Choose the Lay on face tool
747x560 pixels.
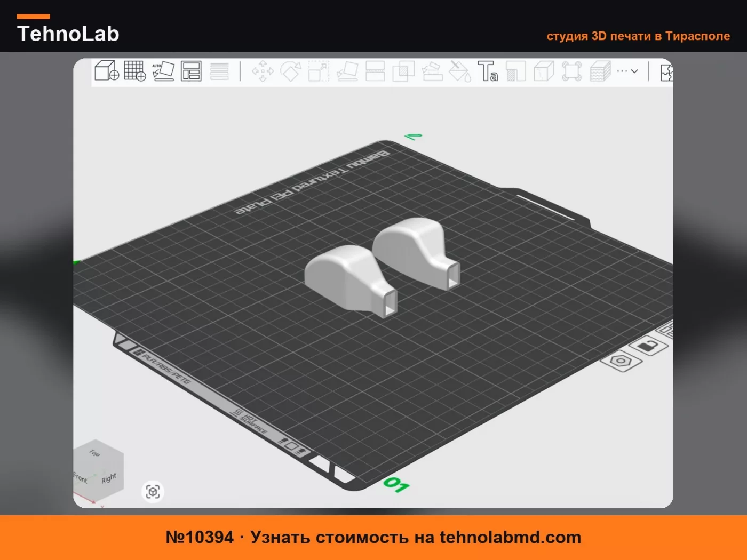pyautogui.click(x=347, y=71)
